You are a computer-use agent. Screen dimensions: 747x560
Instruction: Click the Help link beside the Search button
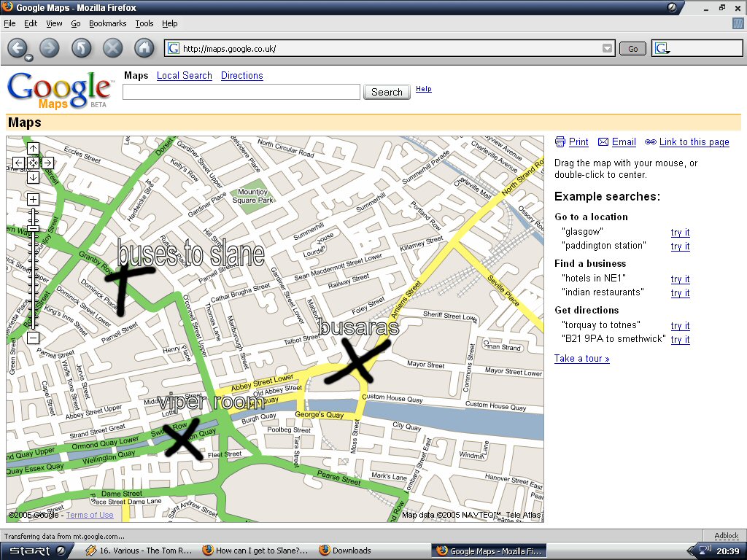tap(424, 89)
